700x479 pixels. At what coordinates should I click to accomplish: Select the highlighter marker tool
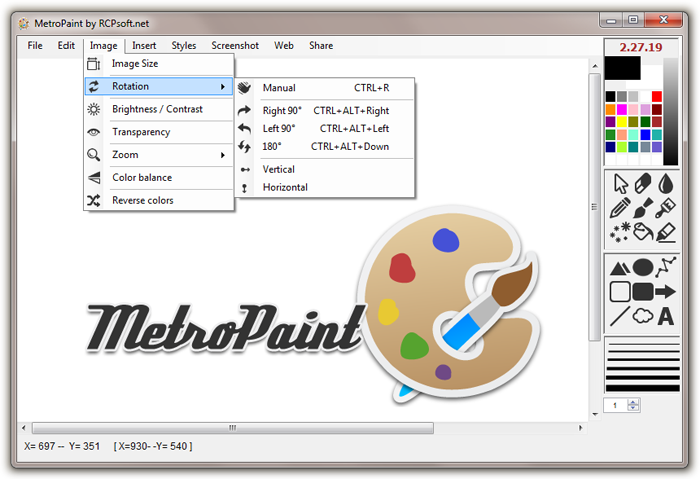click(666, 232)
